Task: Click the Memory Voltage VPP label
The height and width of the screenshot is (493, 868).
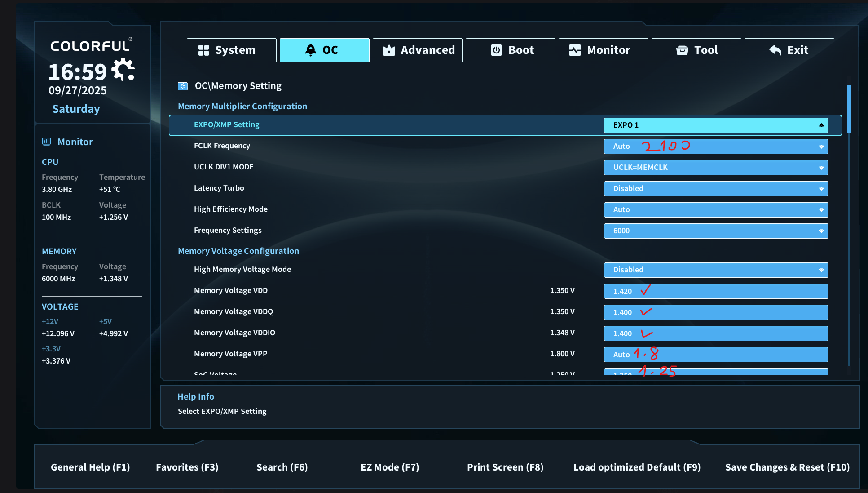Action: [x=230, y=354]
